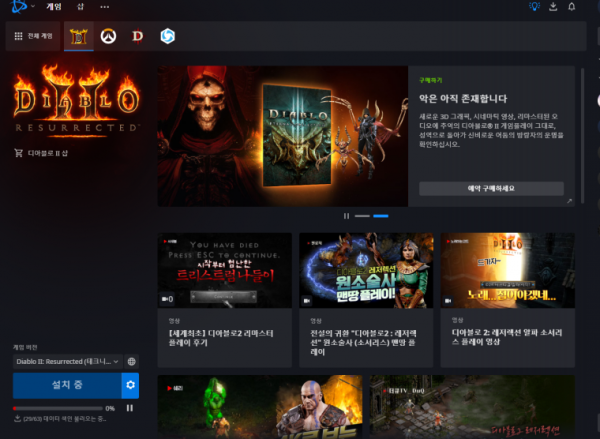Open the three-dot more menu

pos(104,7)
